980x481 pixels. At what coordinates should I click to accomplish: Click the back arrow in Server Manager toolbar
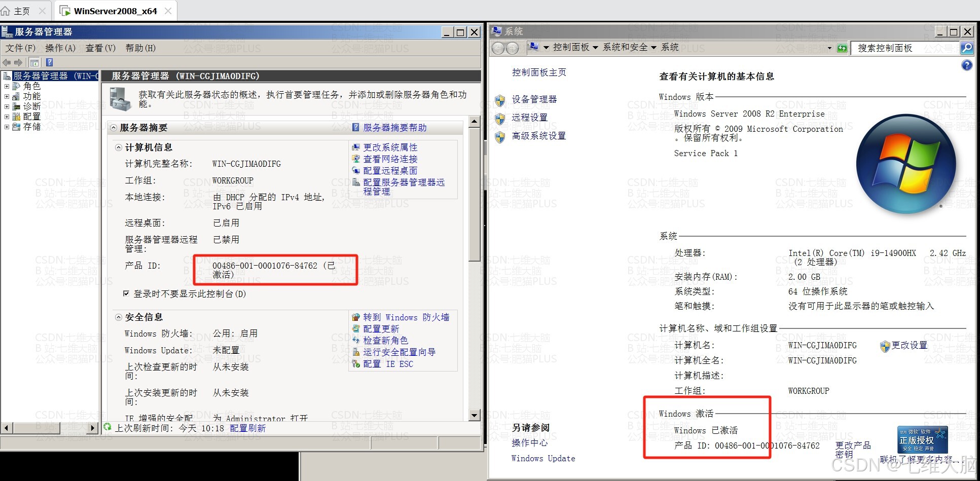7,62
